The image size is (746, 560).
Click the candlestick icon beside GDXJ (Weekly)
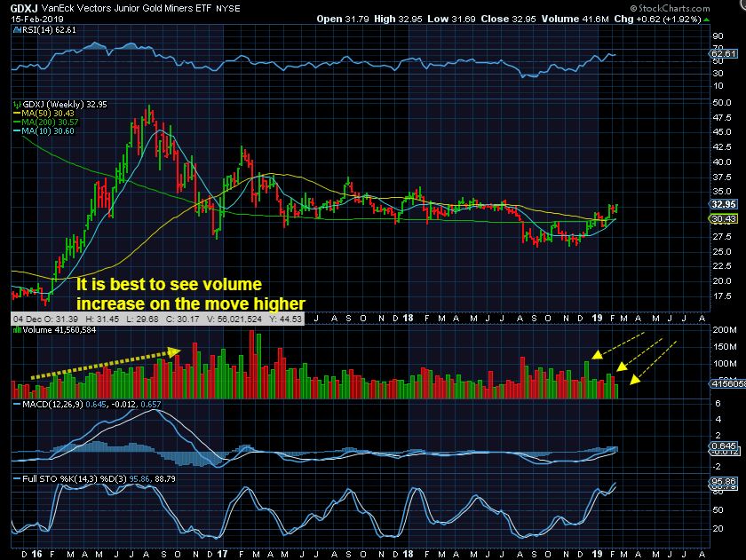pos(17,104)
